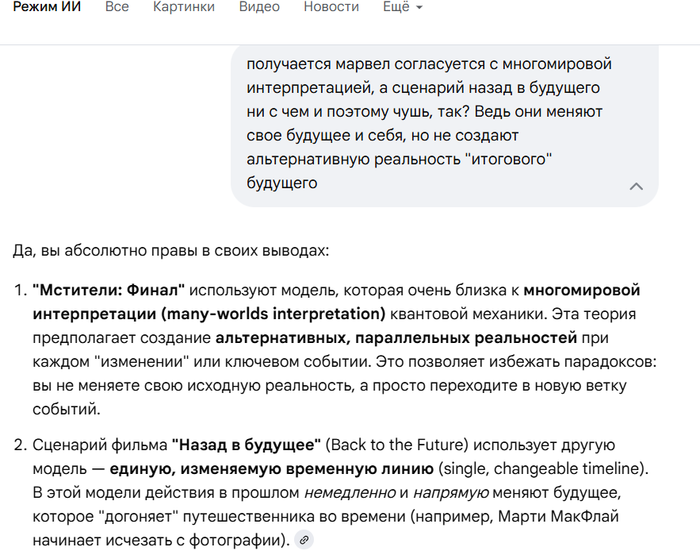Select the Видео tab

pos(259,7)
